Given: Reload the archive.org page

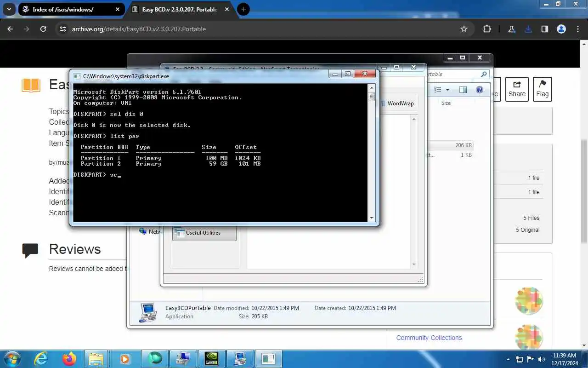Looking at the screenshot, I should coord(43,29).
